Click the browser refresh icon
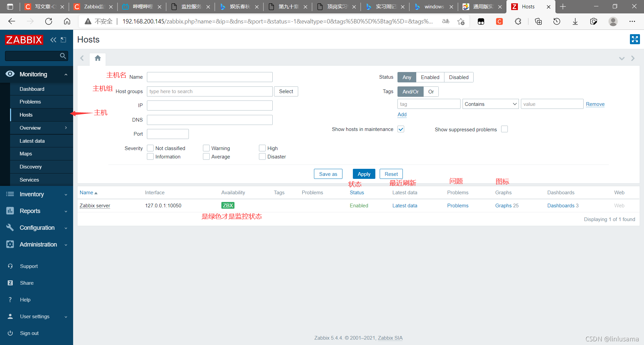Image resolution: width=644 pixels, height=345 pixels. pyautogui.click(x=49, y=21)
